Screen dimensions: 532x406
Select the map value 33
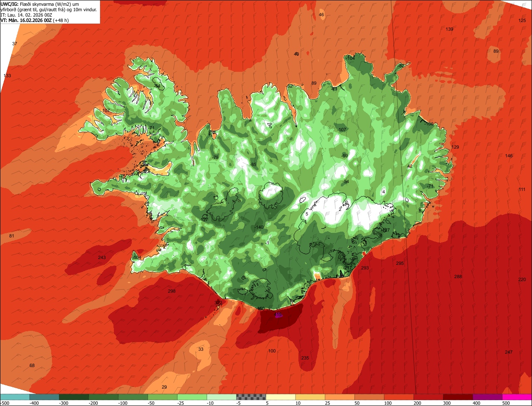coord(201,349)
